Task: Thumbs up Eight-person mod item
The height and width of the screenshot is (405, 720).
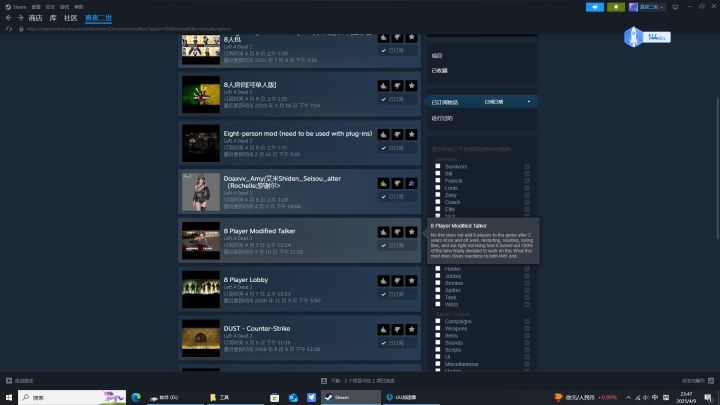Action: tap(383, 135)
